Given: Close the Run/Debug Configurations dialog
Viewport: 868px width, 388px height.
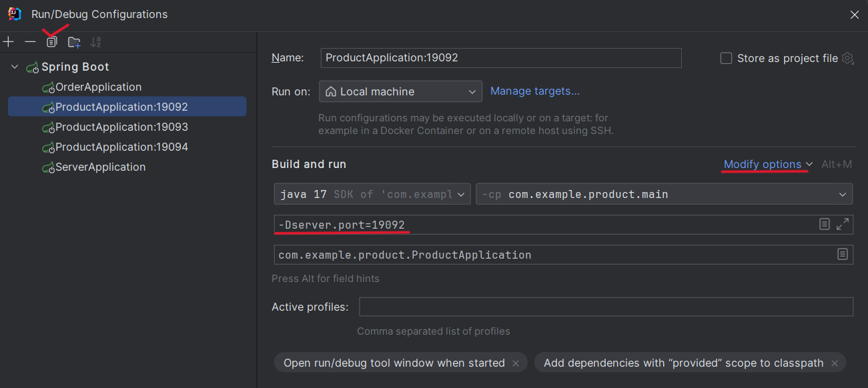Looking at the screenshot, I should [854, 14].
